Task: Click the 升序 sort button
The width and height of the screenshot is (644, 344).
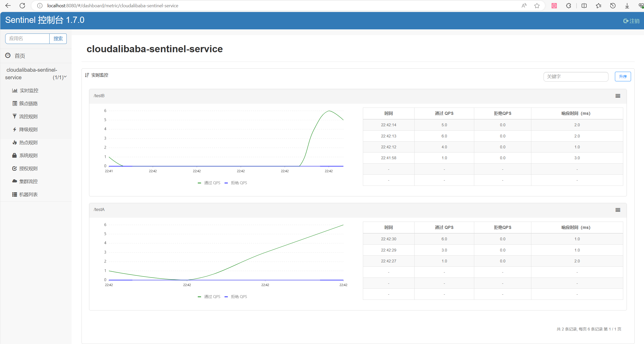Action: pyautogui.click(x=623, y=77)
